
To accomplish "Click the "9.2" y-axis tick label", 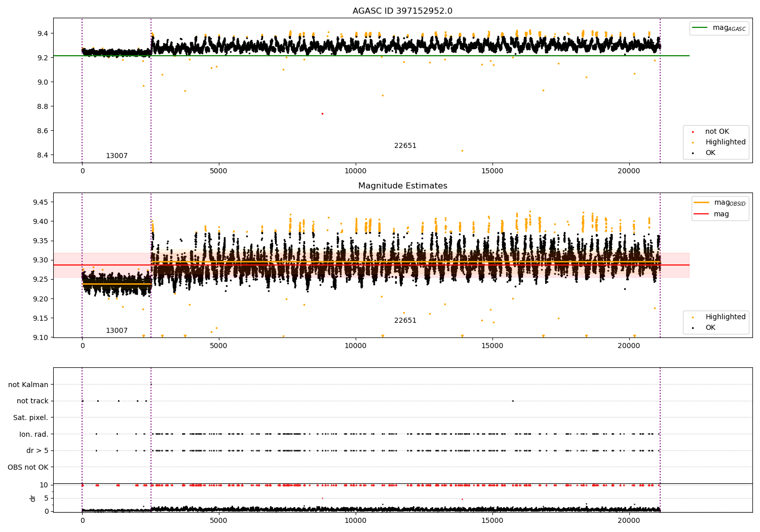I will (x=43, y=58).
